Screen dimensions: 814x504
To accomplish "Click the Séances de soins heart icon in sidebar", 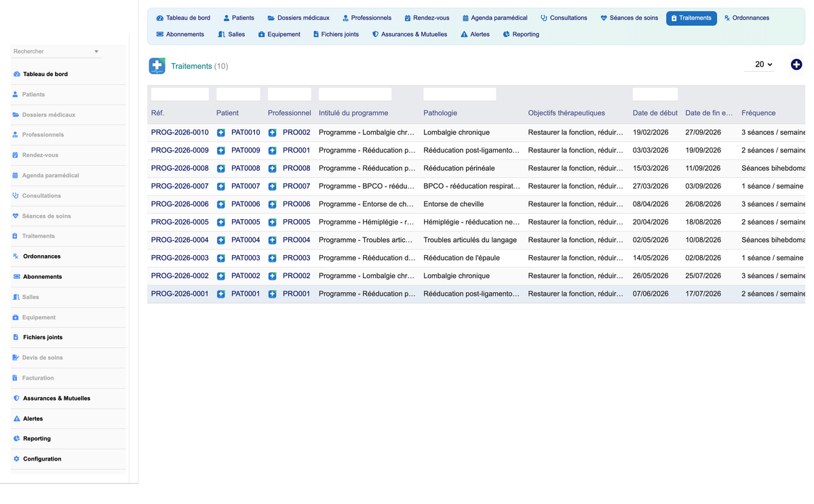I will tap(16, 216).
